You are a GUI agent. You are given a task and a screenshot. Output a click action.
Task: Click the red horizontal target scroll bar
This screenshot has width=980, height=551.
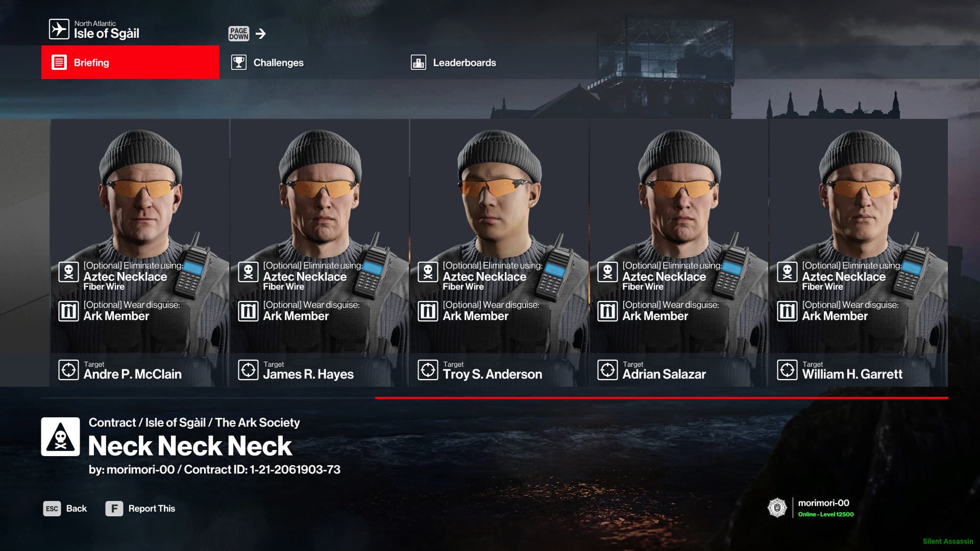[x=661, y=398]
